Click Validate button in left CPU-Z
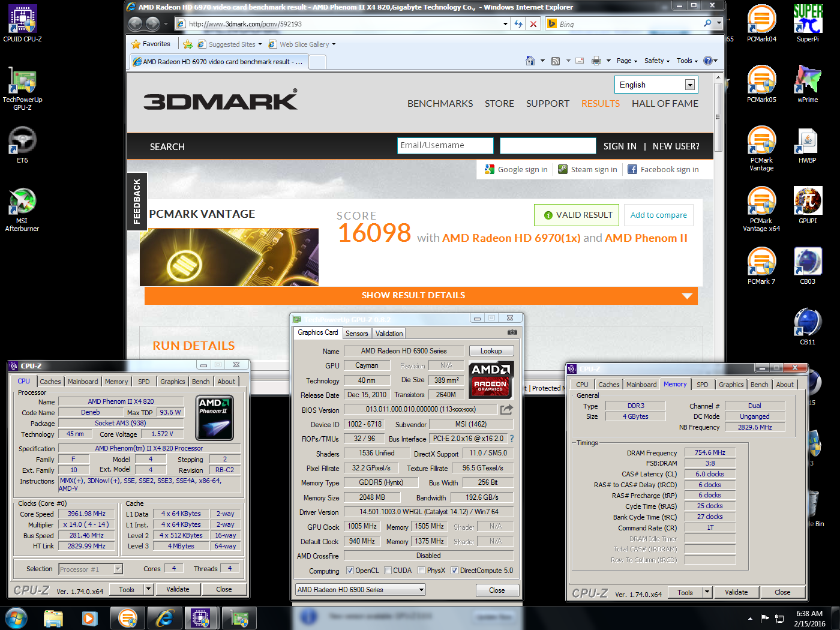840x630 pixels. pos(178,589)
